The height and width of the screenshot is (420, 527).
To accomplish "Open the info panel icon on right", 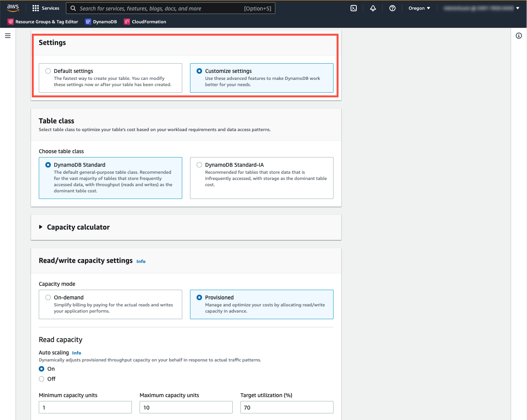I will point(519,36).
